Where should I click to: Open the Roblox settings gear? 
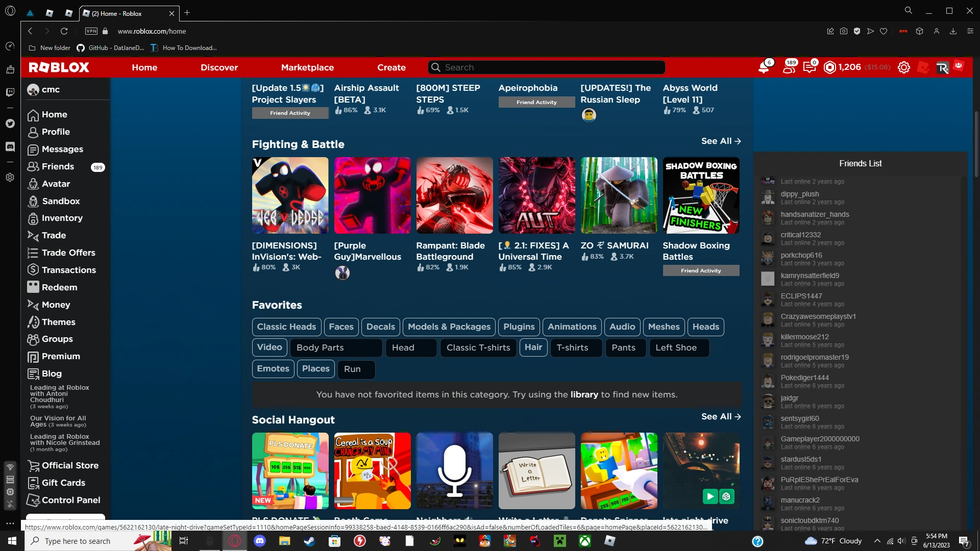pos(903,67)
